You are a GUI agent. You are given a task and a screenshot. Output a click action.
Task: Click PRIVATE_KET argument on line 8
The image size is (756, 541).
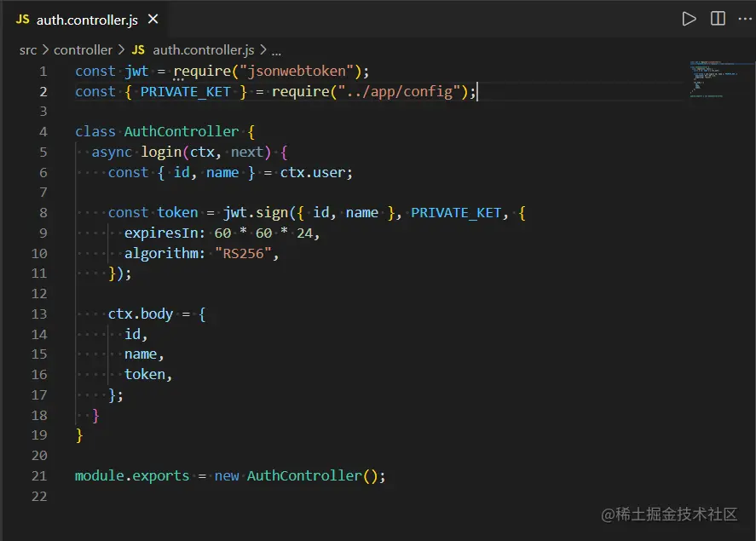(456, 212)
